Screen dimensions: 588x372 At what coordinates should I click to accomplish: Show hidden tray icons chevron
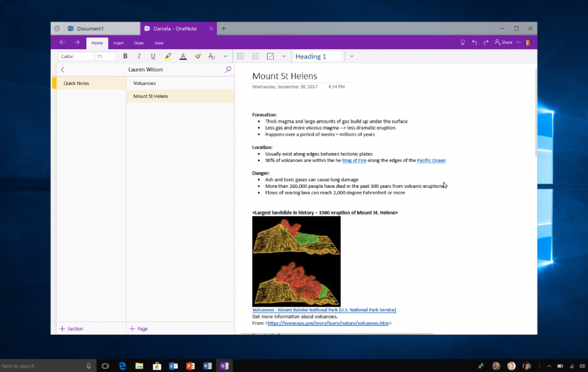(549, 367)
